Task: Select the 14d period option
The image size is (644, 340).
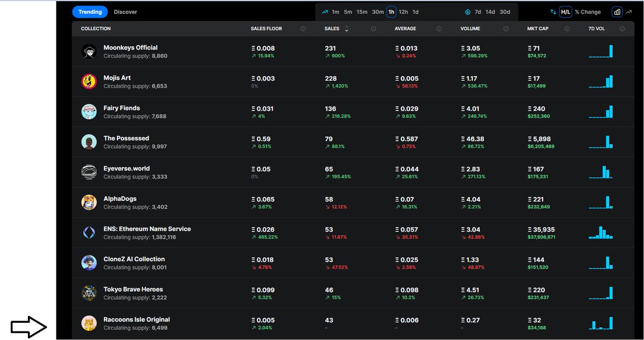Action: tap(491, 12)
